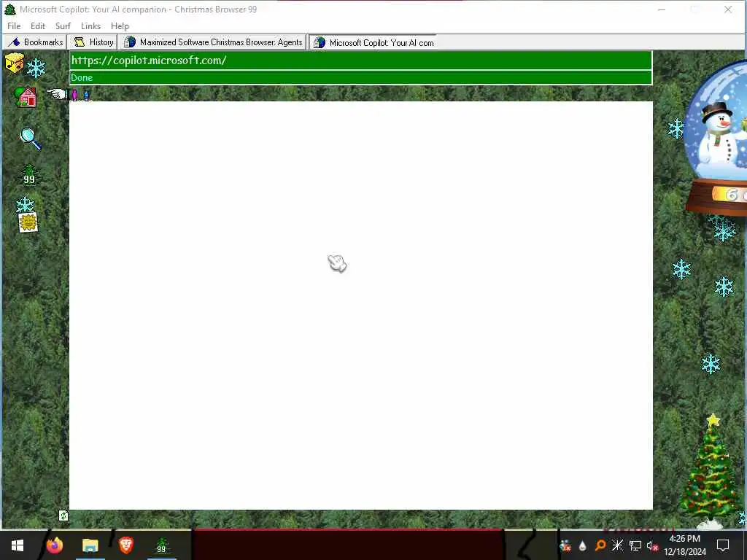Switch to Maximized Software Christmas Browser tab
Viewport: 747px width, 560px height.
point(213,42)
